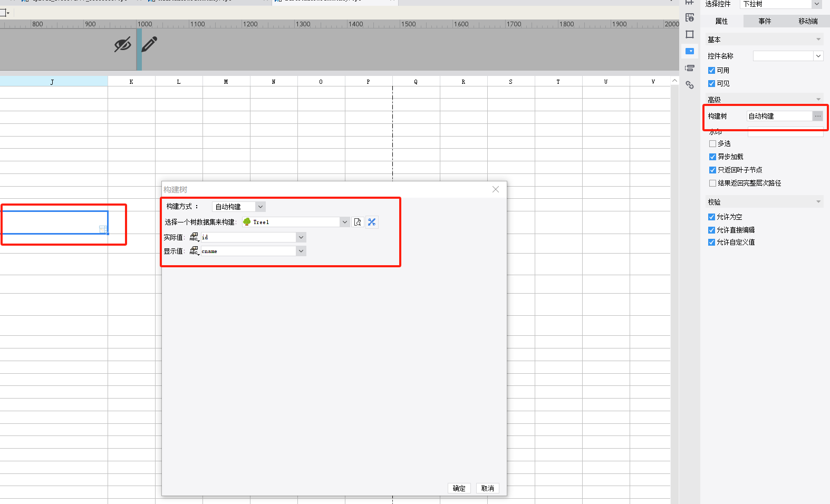Open dataset settings wrench icon in dialog
This screenshot has height=504, width=830.
(x=372, y=222)
